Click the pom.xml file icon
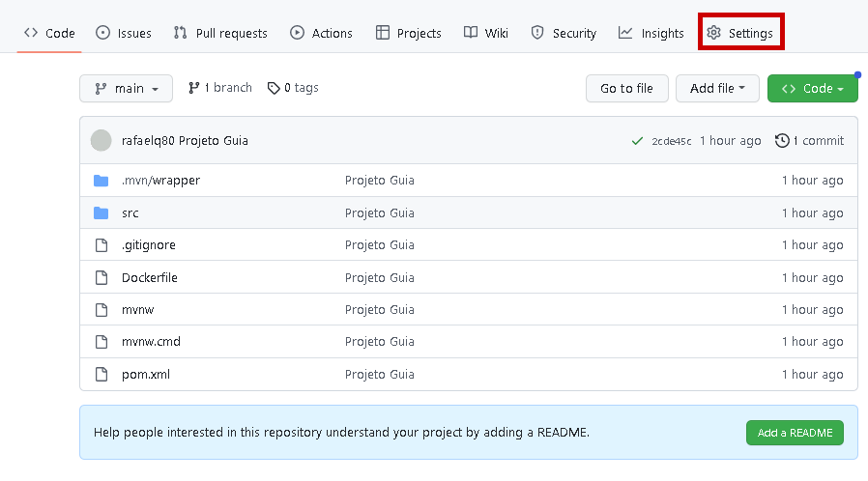Screen dimensions: 868x481 pyautogui.click(x=101, y=374)
